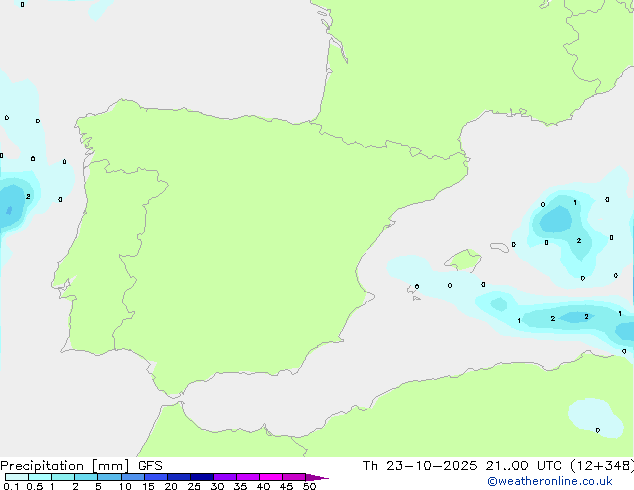Click the 'GFS' model label
Viewport: 634px width, 490px height.
(x=150, y=466)
